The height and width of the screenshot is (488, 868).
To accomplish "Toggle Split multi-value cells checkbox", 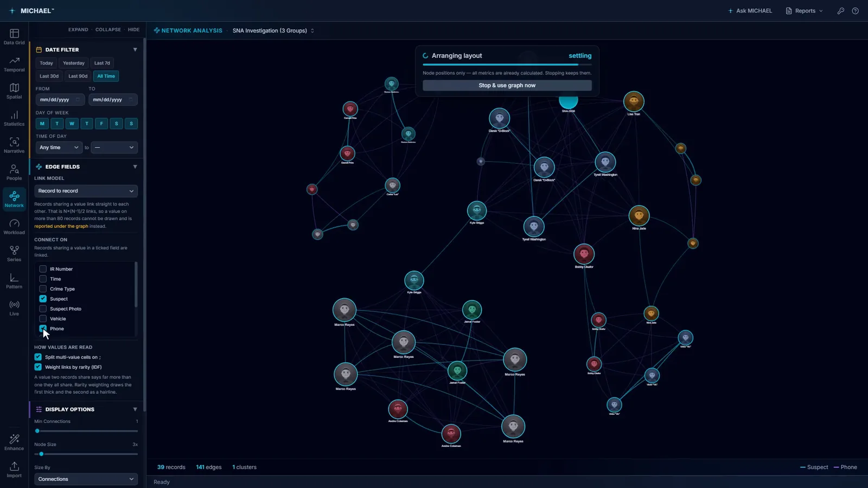I will pyautogui.click(x=38, y=357).
